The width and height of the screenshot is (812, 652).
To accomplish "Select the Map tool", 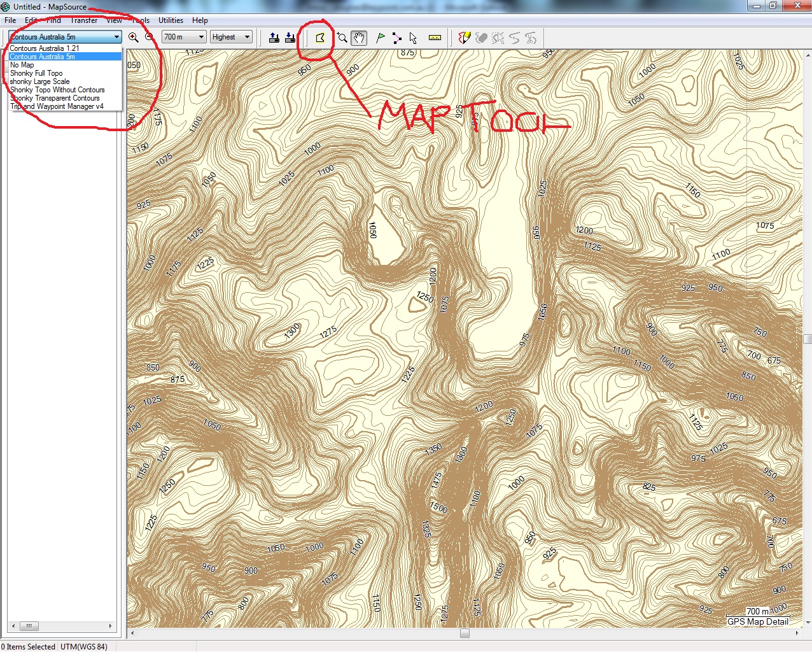I will tap(320, 38).
